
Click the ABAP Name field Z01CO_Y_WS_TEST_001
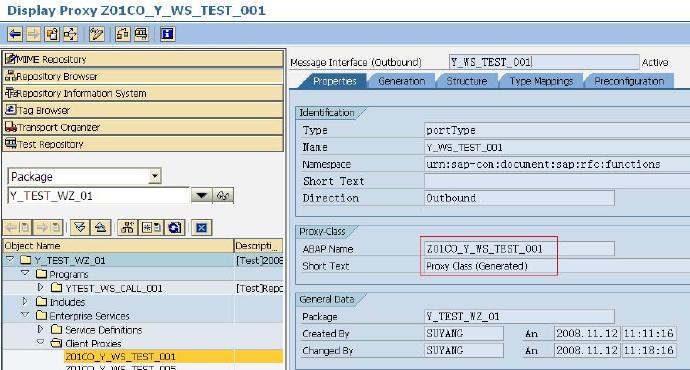pos(519,249)
